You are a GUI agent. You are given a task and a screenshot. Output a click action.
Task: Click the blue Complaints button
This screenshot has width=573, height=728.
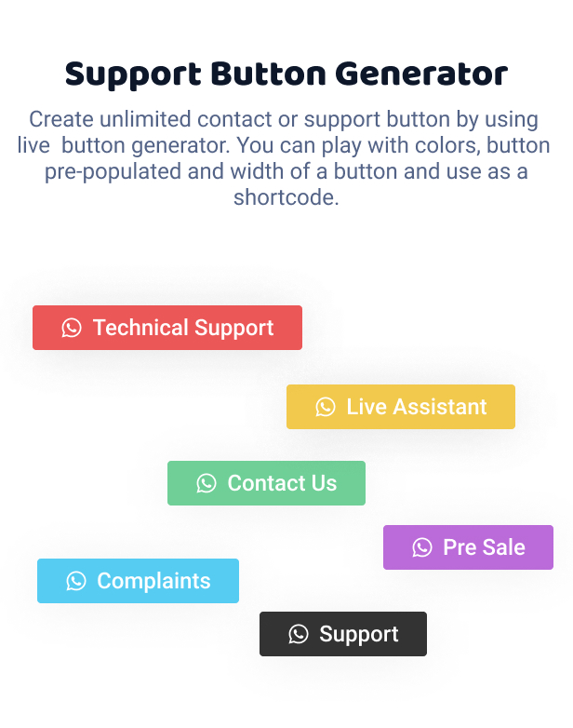(138, 581)
